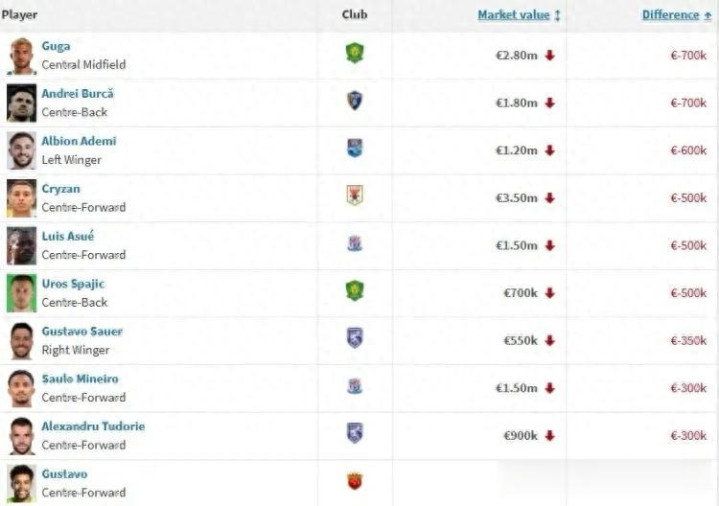Click the club crest next to Andrei Burcă
Image resolution: width=719 pixels, height=506 pixels.
354,101
